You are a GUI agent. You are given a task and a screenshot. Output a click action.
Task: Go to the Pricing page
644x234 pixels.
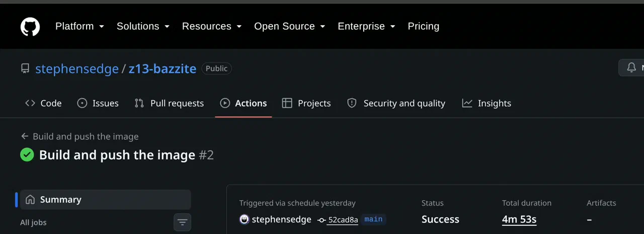coord(423,26)
